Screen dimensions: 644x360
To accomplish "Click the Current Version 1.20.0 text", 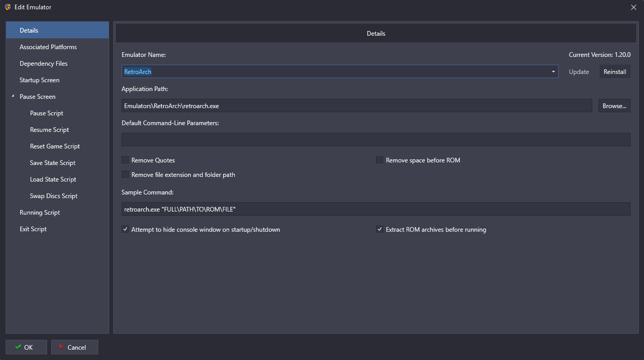I will [x=600, y=55].
